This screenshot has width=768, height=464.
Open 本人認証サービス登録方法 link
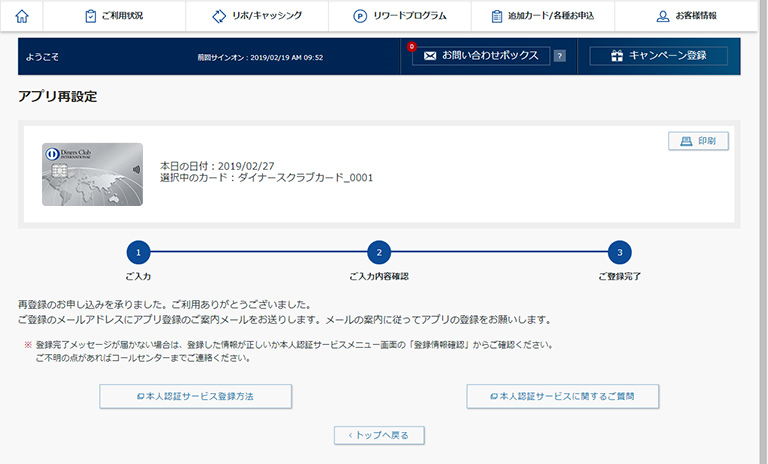coord(195,396)
